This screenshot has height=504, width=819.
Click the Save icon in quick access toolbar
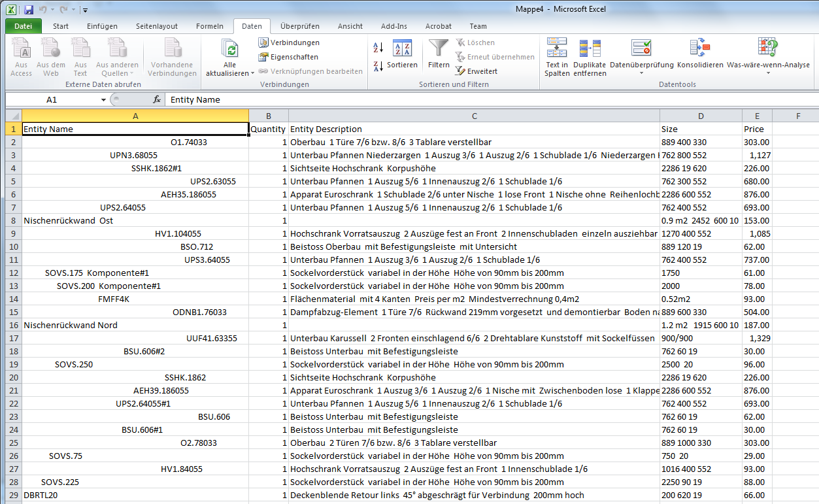click(29, 10)
